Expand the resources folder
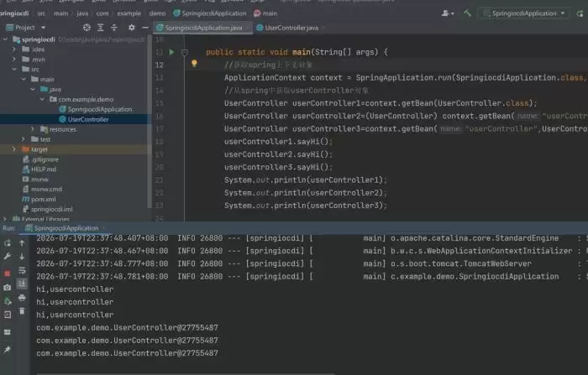 tap(33, 129)
